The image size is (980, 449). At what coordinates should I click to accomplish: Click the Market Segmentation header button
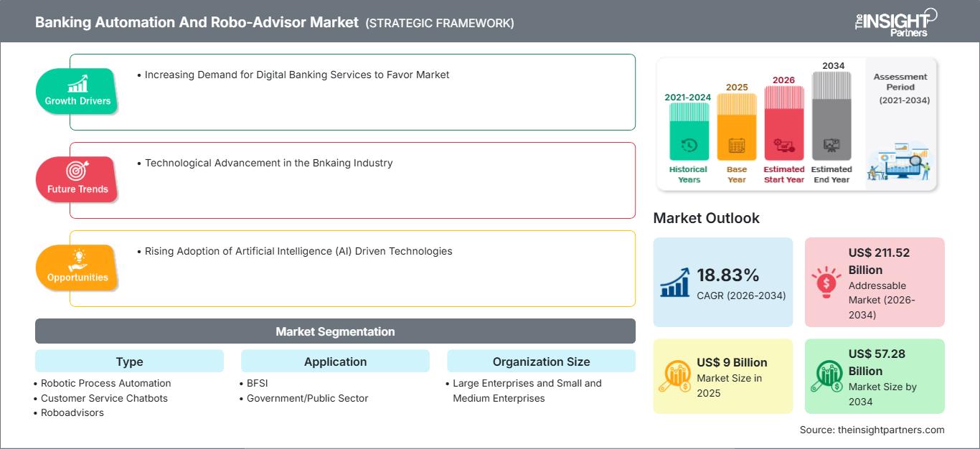coord(334,331)
